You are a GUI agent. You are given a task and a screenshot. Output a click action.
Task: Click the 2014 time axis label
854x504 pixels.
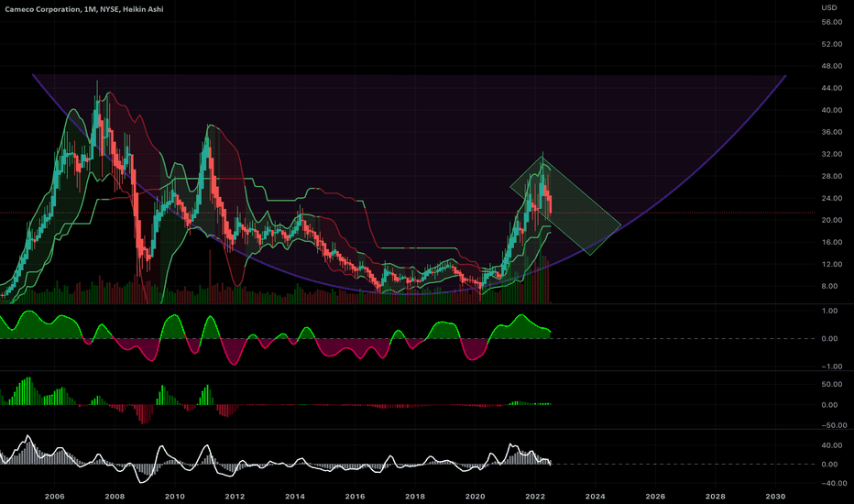coord(295,497)
